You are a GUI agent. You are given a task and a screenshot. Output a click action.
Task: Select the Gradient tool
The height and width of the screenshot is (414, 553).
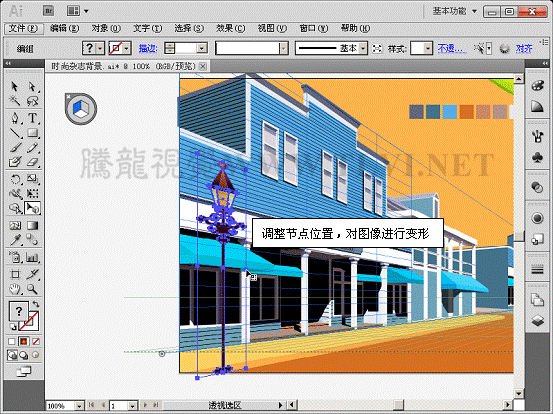32,225
